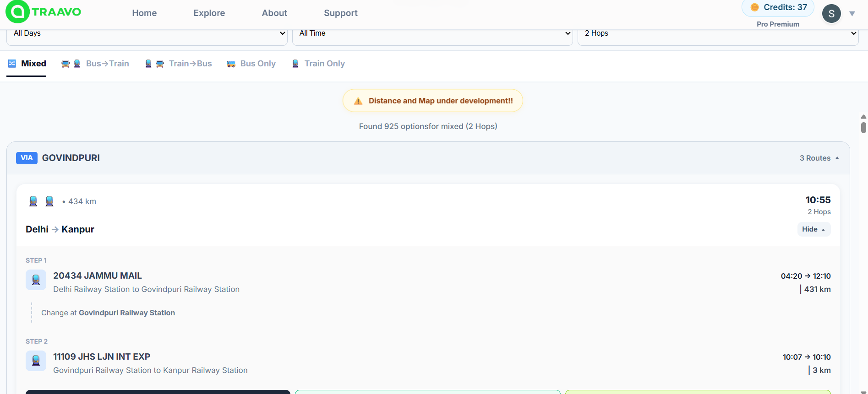The height and width of the screenshot is (394, 868).
Task: Collapse the 3 Routes group
Action: [819, 158]
